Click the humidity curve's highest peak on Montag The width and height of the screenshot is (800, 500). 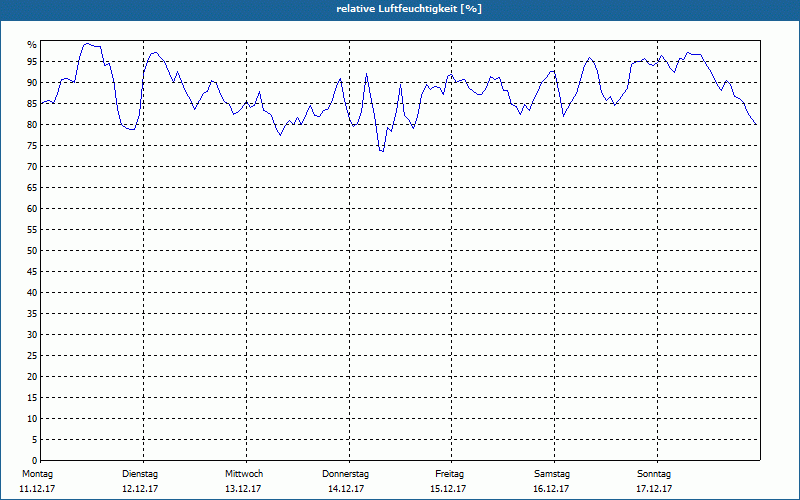pos(87,44)
